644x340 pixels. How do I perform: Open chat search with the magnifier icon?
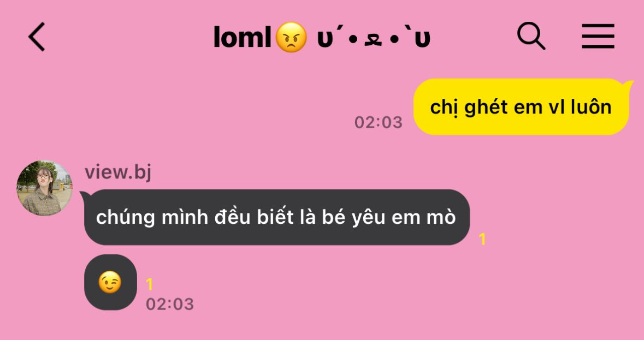pyautogui.click(x=531, y=36)
